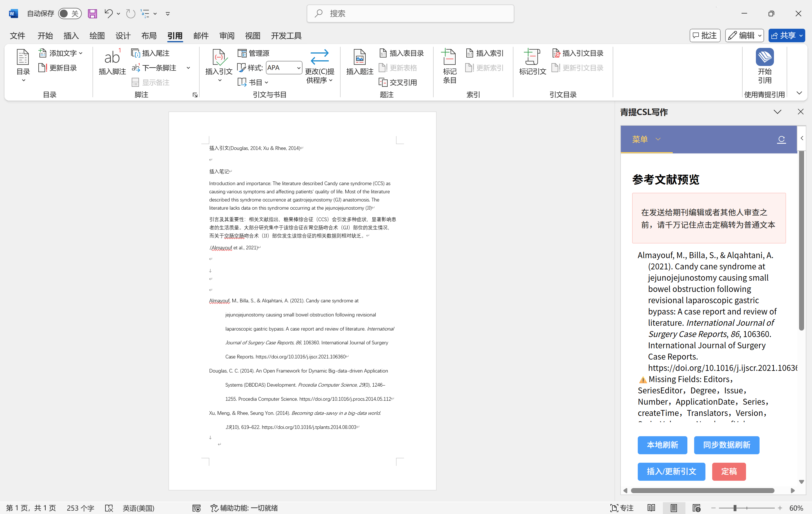Open Manage Sources (管理源)
The image size is (812, 514).
pyautogui.click(x=253, y=53)
